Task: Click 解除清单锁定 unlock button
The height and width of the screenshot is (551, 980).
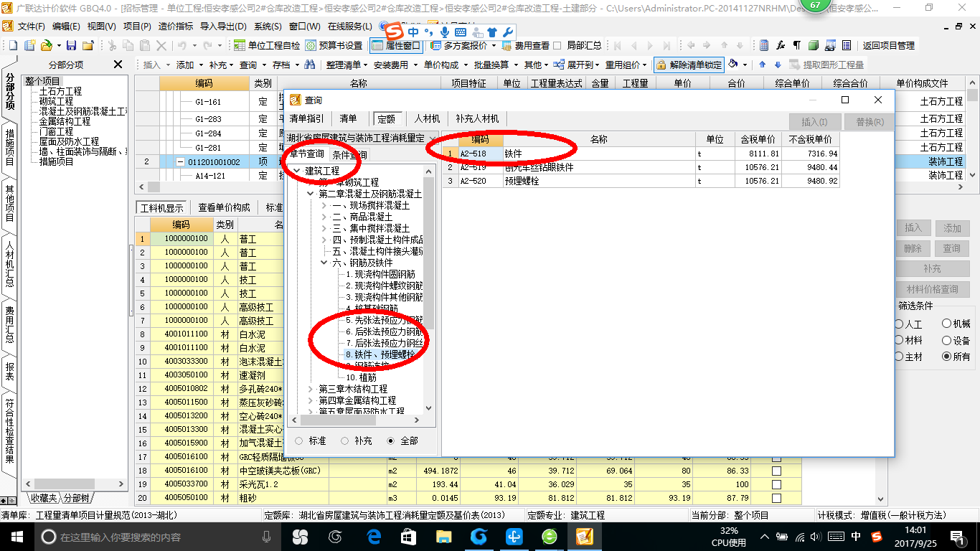Action: pos(689,65)
